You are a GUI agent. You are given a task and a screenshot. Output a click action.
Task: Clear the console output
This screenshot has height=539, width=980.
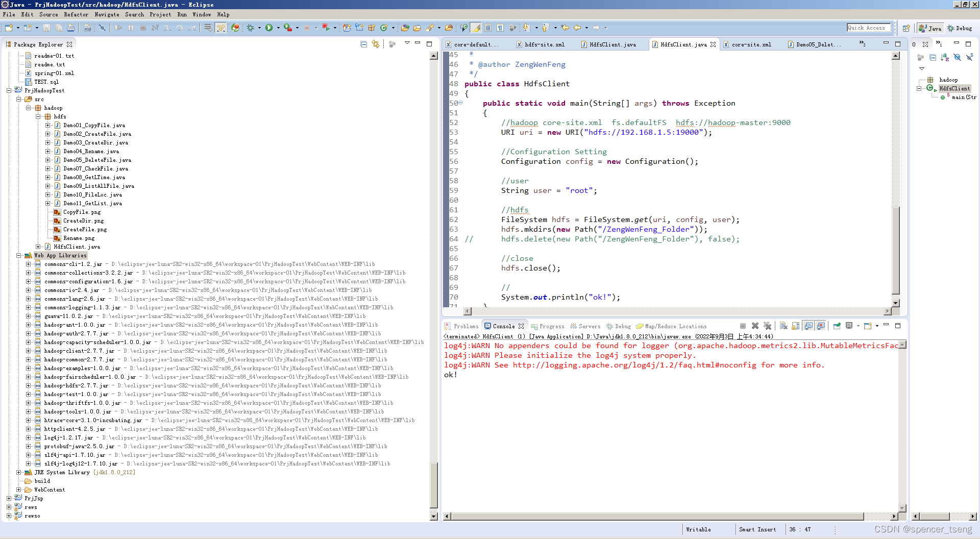[x=782, y=326]
